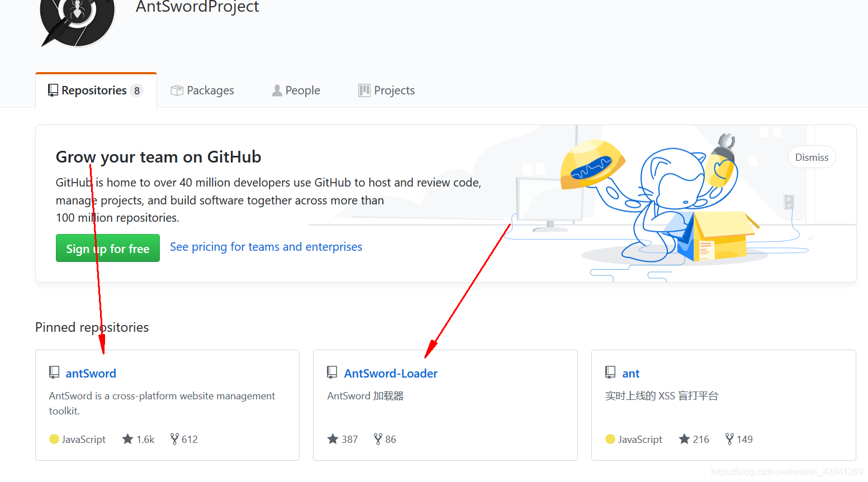Go to the Projects tab

[x=387, y=90]
